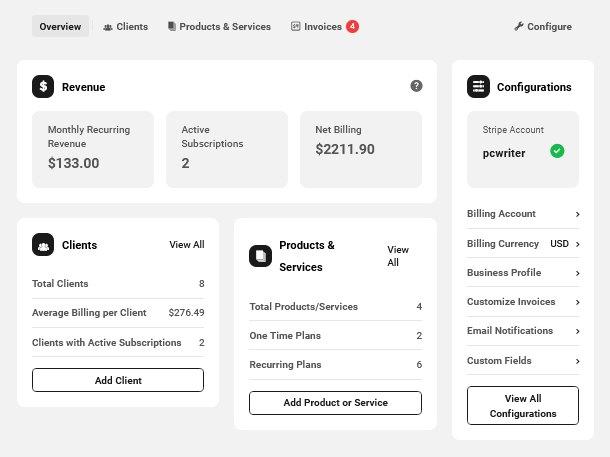Open the Clients tab label
The image size is (610, 457).
coord(132,26)
